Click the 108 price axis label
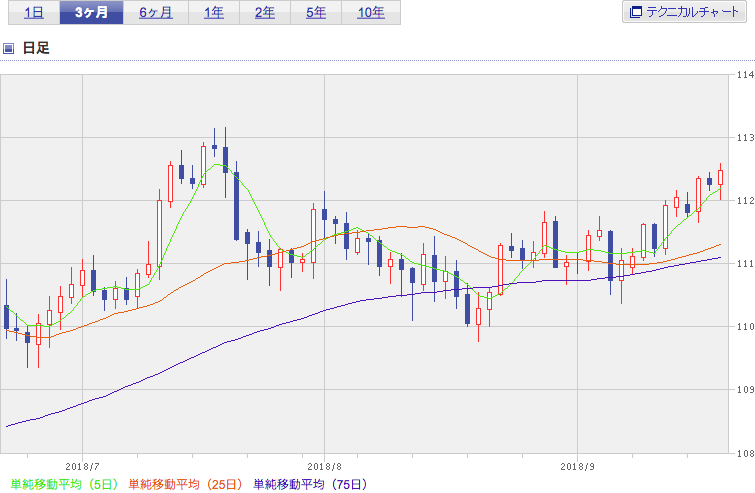 point(745,453)
